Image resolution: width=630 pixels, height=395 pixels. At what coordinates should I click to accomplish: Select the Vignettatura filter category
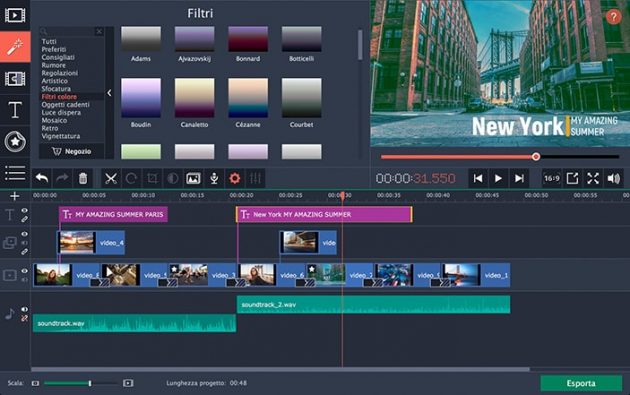pos(61,136)
